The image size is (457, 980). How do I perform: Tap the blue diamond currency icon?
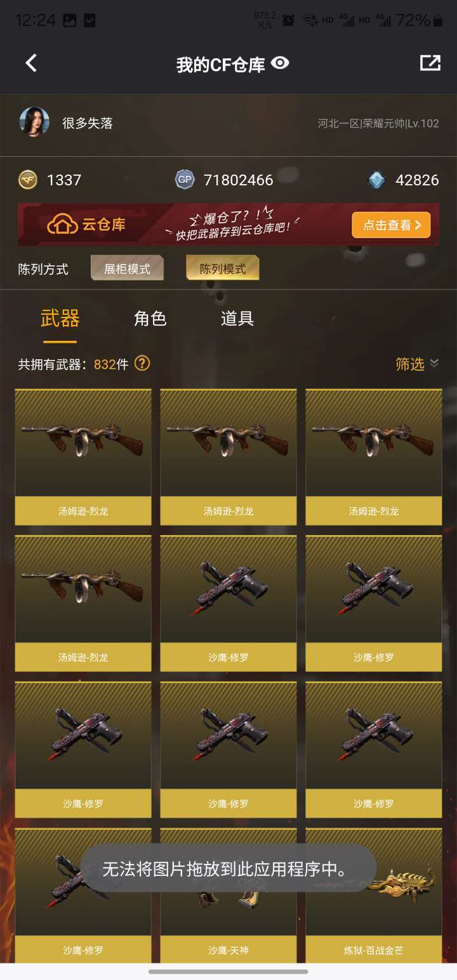377,180
